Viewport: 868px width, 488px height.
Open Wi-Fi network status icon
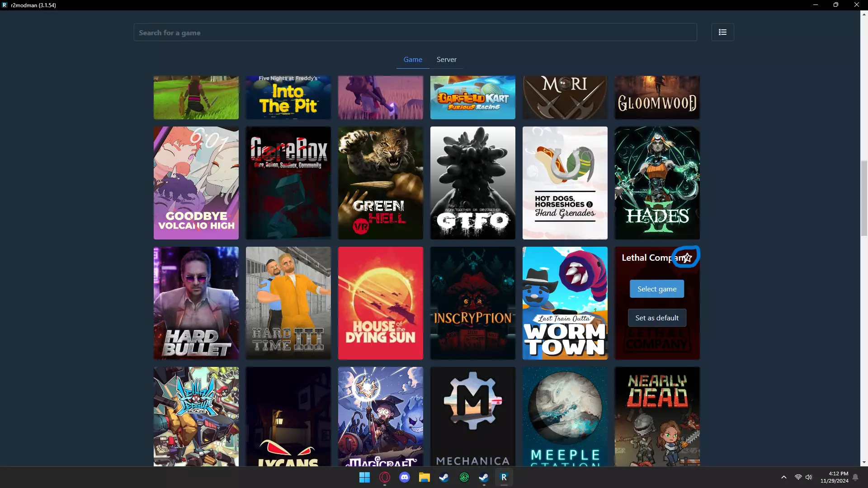tap(798, 477)
